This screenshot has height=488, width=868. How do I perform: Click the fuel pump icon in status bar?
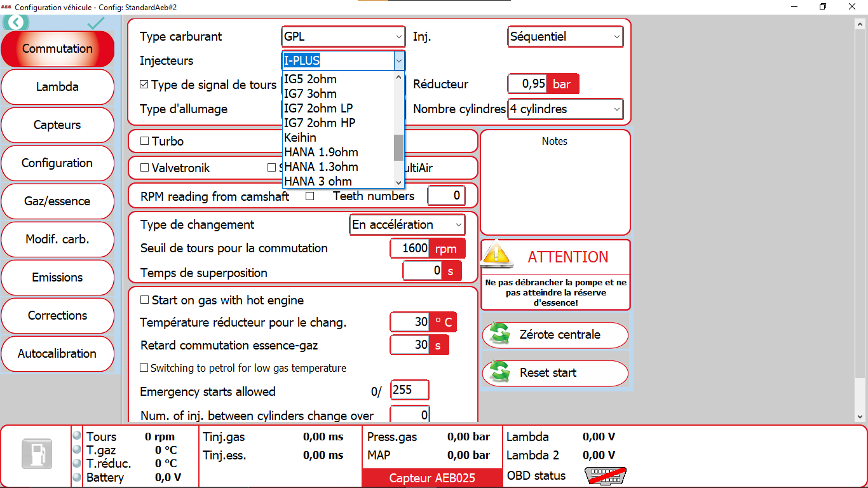(x=37, y=455)
